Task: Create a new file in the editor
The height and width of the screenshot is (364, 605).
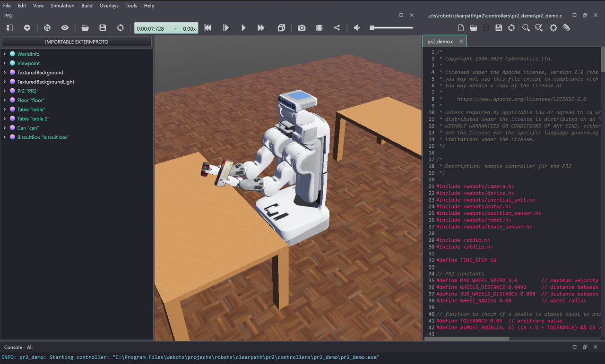Action: click(x=461, y=28)
